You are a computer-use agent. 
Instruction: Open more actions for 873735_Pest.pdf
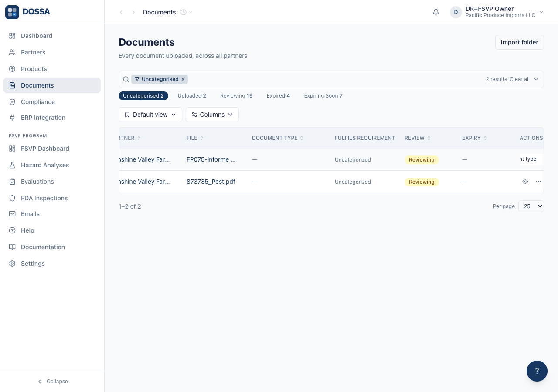(x=538, y=182)
